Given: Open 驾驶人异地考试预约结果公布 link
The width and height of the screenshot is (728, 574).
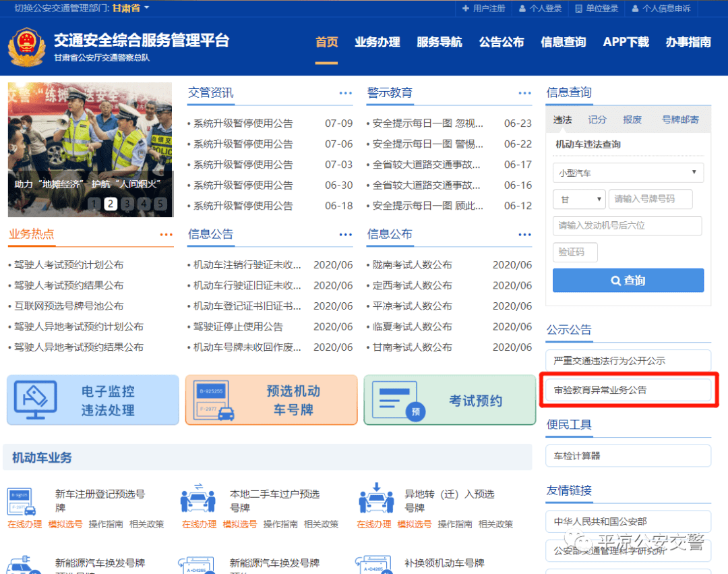Looking at the screenshot, I should [x=79, y=347].
